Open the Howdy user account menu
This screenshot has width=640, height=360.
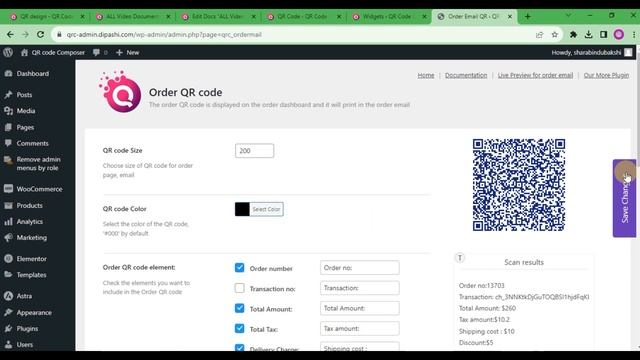[592, 52]
